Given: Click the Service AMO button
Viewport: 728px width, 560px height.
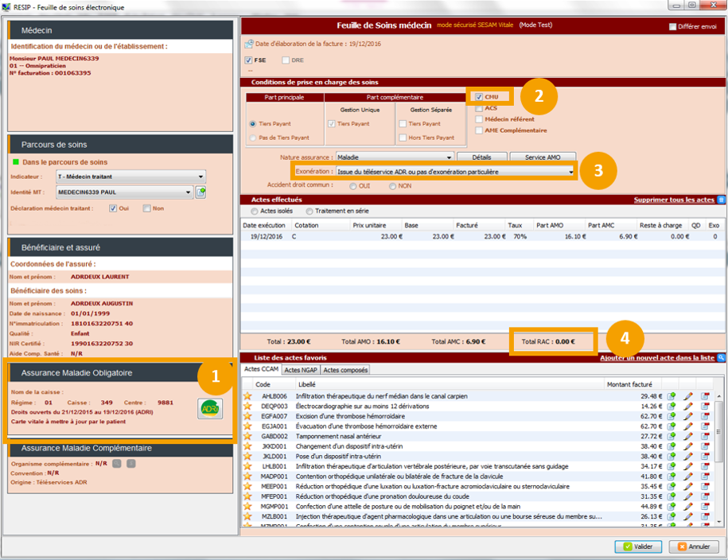Looking at the screenshot, I should pyautogui.click(x=543, y=157).
